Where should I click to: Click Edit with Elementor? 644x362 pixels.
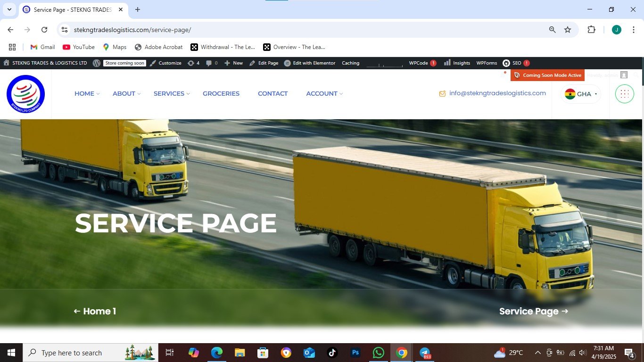[310, 63]
